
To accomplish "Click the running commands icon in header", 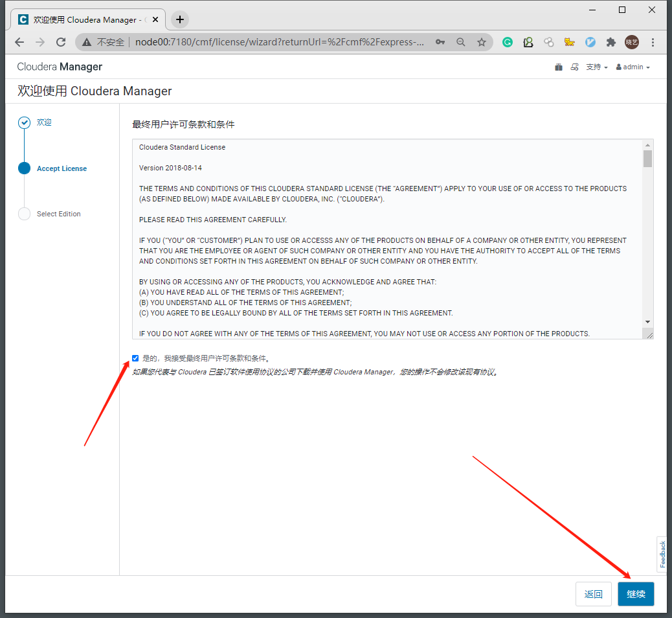I will [x=575, y=67].
